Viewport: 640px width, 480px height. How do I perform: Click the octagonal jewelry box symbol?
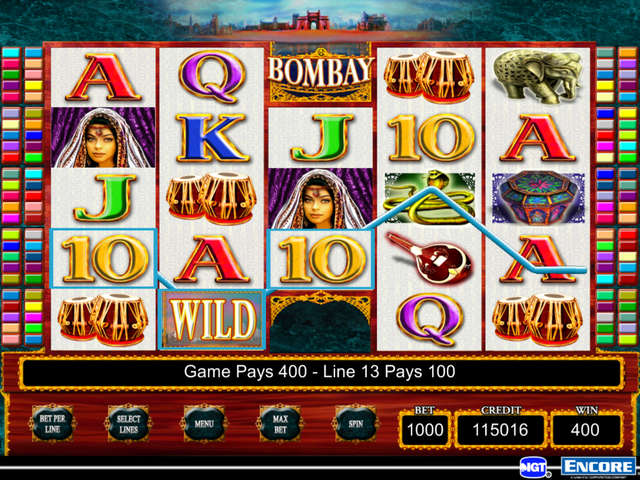537,198
